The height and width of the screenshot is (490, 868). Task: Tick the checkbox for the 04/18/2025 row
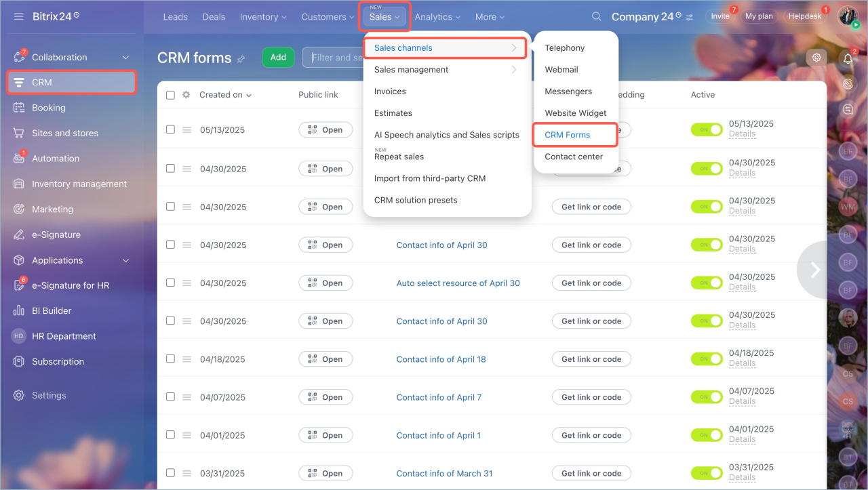[170, 359]
